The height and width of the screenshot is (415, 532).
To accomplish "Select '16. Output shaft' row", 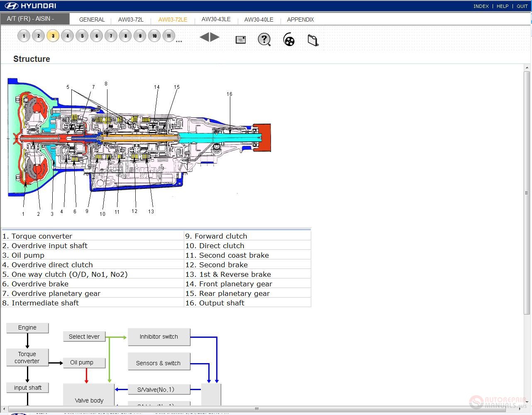I will pos(247,303).
